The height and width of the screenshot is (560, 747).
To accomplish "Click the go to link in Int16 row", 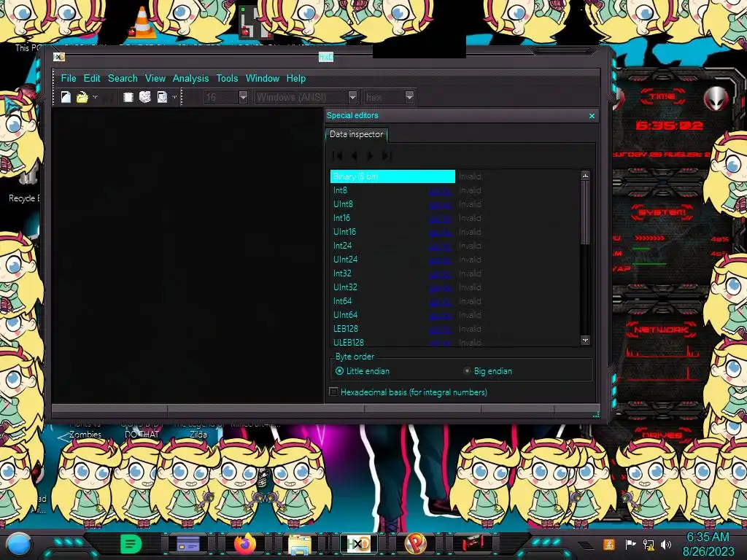I will (440, 219).
